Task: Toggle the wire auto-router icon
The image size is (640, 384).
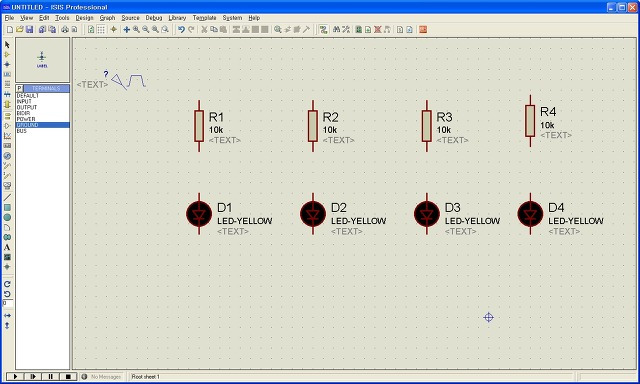Action: point(323,29)
